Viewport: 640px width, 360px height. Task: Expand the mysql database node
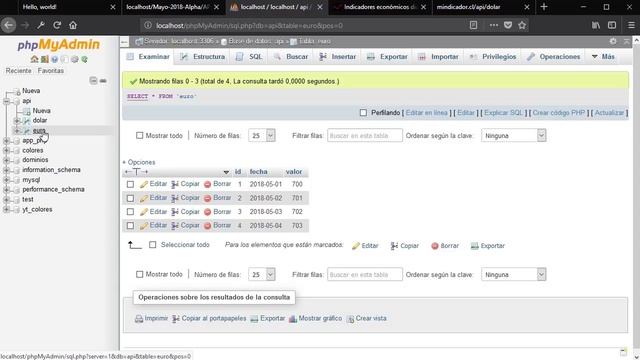point(7,180)
